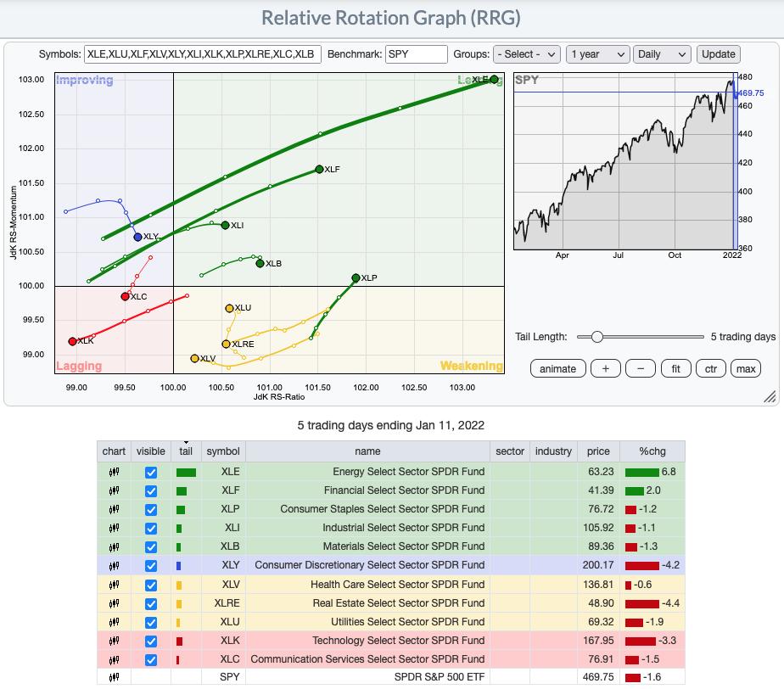Click the Tail Length slider handle
Screen dimensions: 784x689
(x=596, y=337)
